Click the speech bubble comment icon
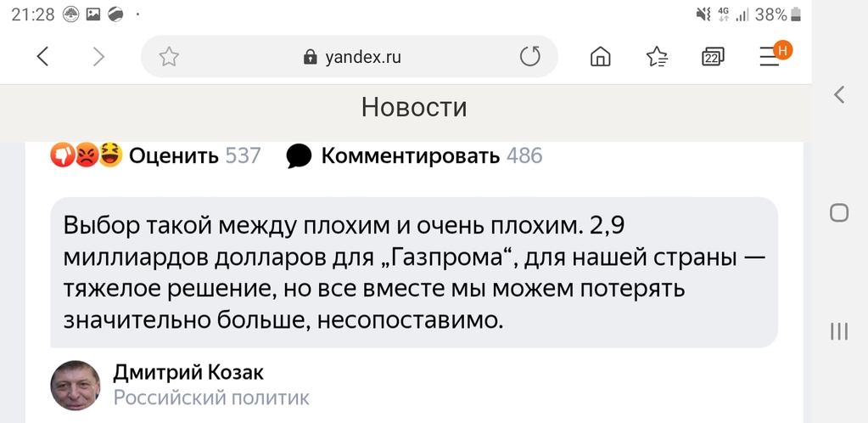Image resolution: width=868 pixels, height=423 pixels. [299, 156]
